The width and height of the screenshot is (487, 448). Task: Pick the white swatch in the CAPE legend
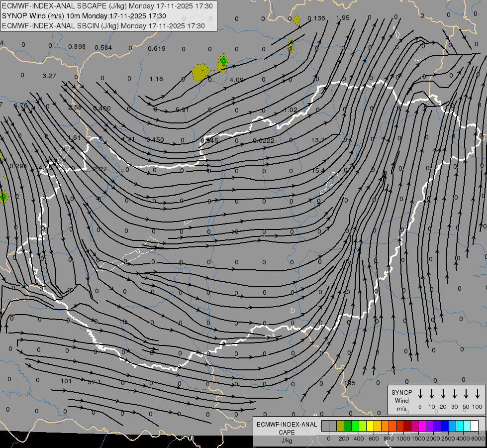click(x=475, y=426)
